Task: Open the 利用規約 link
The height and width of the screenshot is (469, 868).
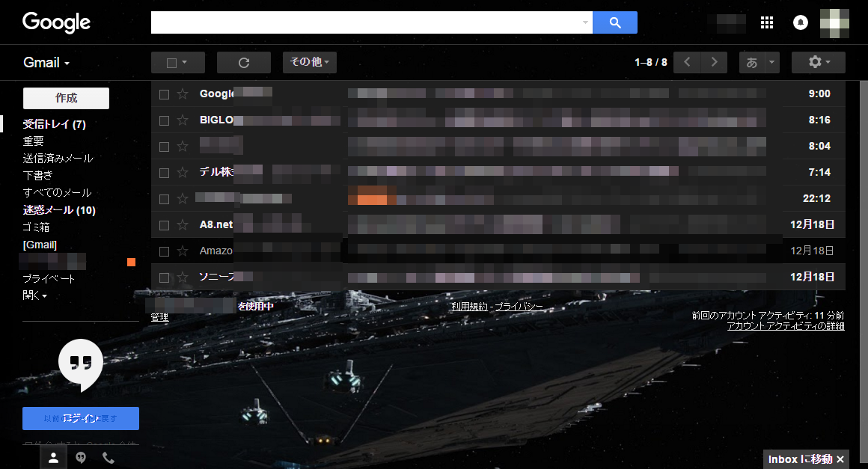Action: click(x=469, y=307)
